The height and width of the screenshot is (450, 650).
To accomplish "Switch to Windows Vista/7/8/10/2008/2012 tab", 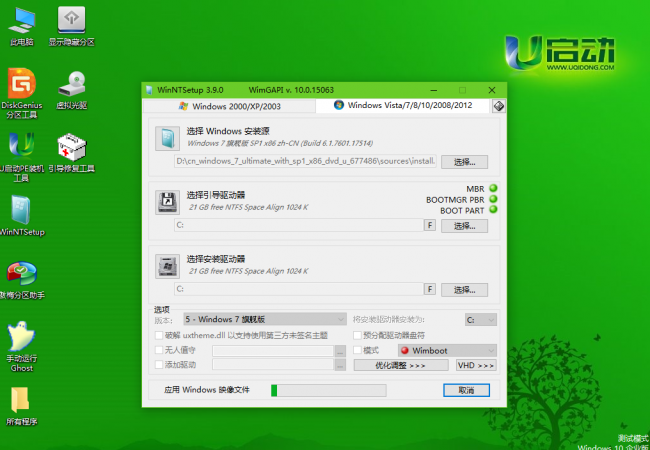I will [403, 105].
